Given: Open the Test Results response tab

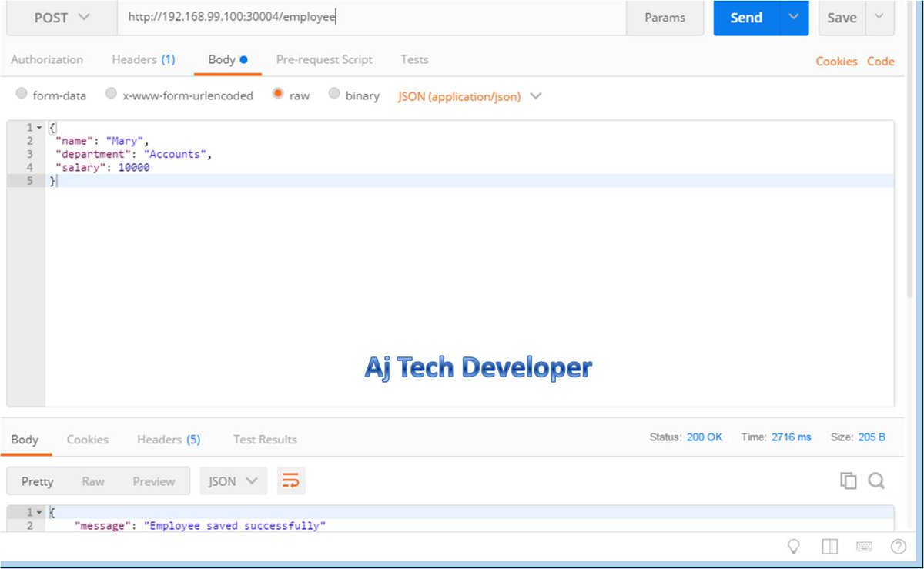Looking at the screenshot, I should click(264, 440).
